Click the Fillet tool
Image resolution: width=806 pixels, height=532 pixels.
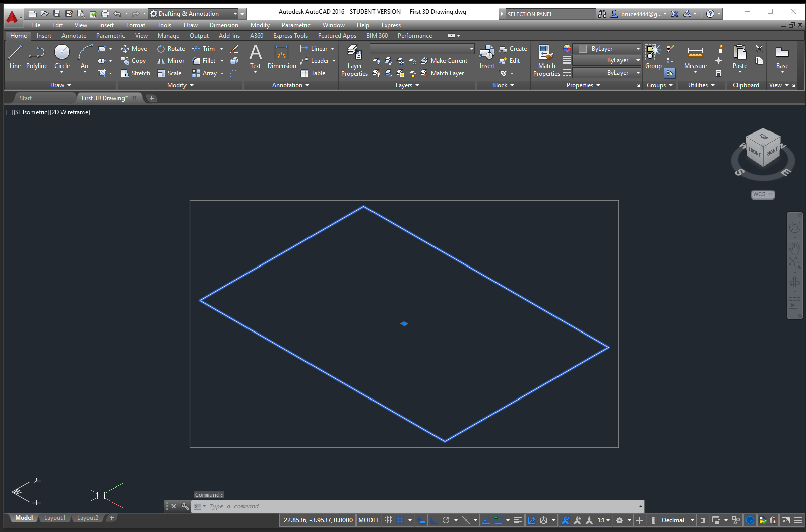204,61
